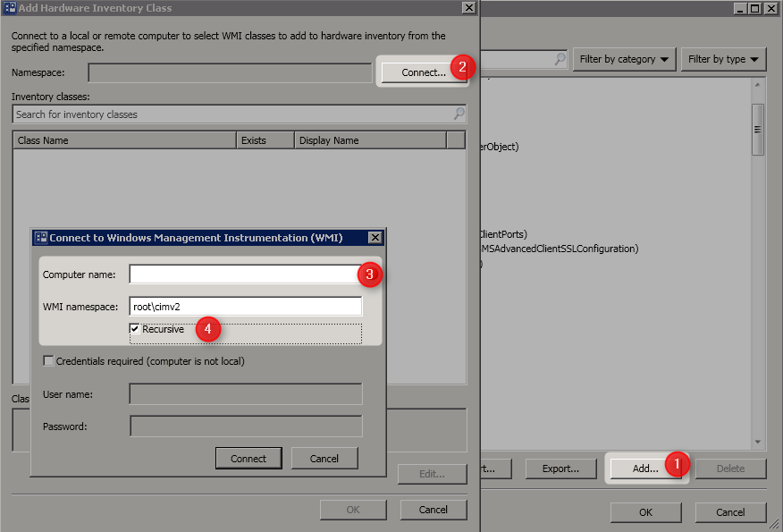783x532 pixels.
Task: Click the Connect button in WMI dialog
Action: (x=248, y=458)
